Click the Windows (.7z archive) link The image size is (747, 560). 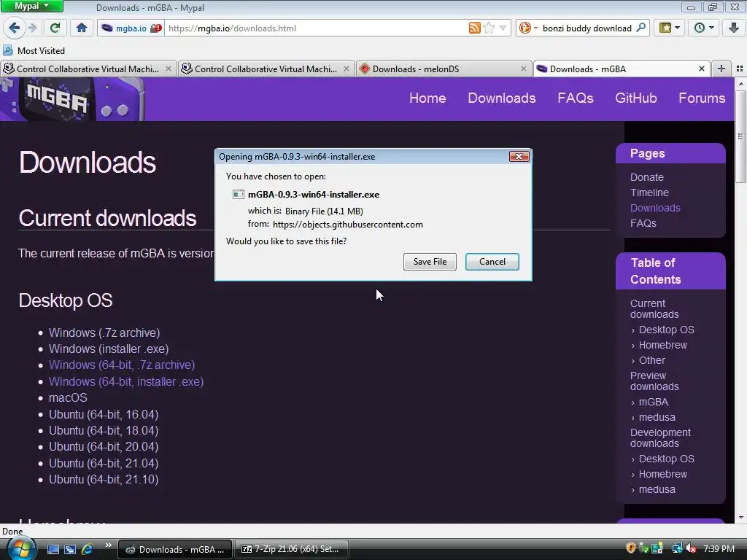(x=104, y=332)
